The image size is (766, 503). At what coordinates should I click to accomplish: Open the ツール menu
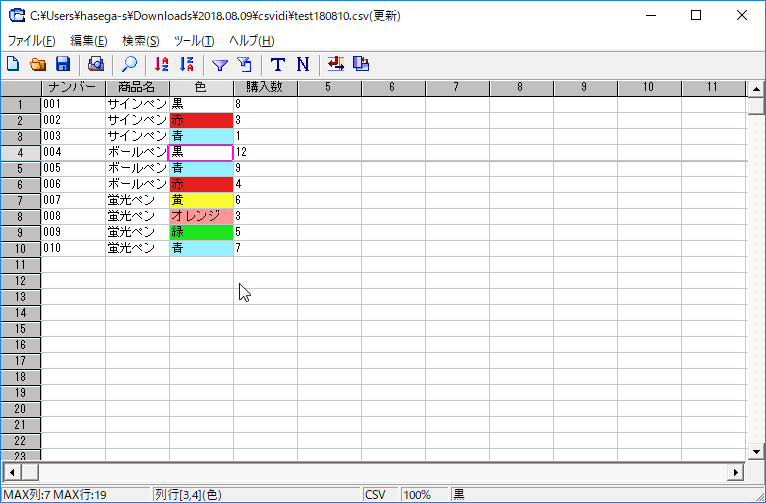coord(194,41)
